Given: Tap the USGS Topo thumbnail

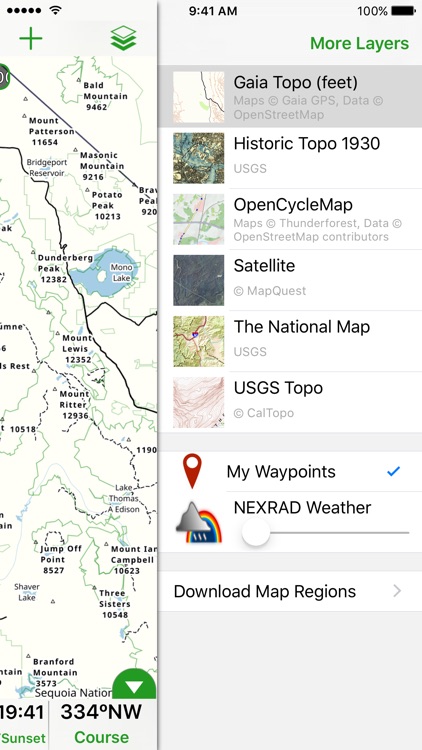Looking at the screenshot, I should pos(198,402).
